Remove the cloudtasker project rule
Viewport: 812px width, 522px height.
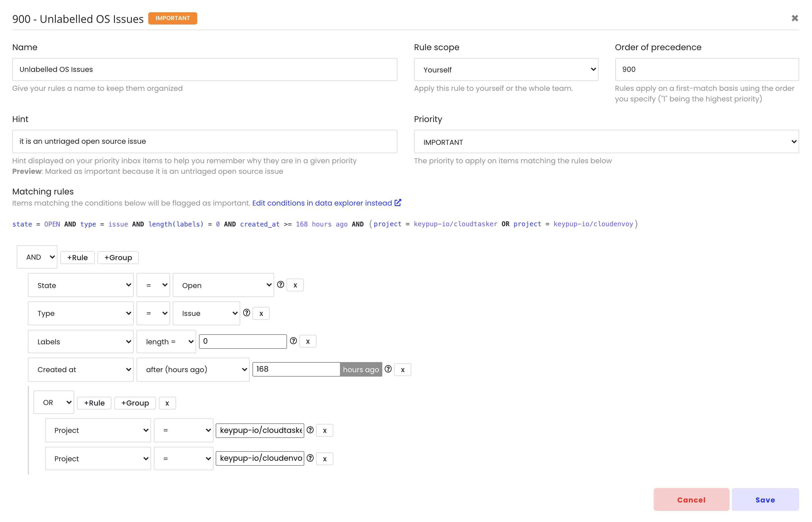click(x=324, y=430)
